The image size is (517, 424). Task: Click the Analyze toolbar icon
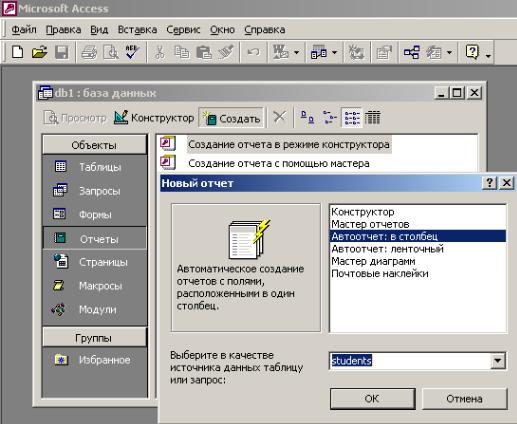pyautogui.click(x=319, y=52)
